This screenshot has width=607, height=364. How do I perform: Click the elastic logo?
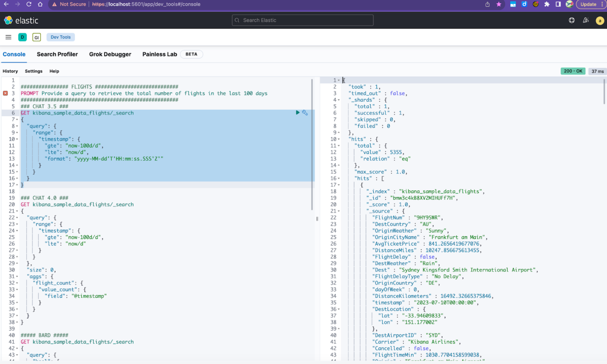tap(21, 20)
